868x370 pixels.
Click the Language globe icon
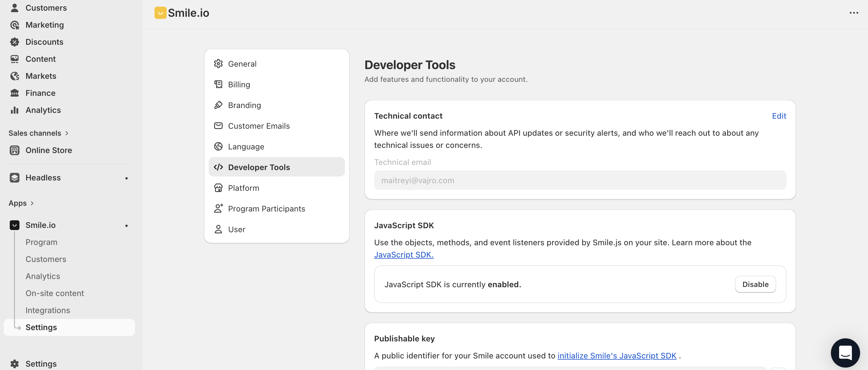coord(218,146)
